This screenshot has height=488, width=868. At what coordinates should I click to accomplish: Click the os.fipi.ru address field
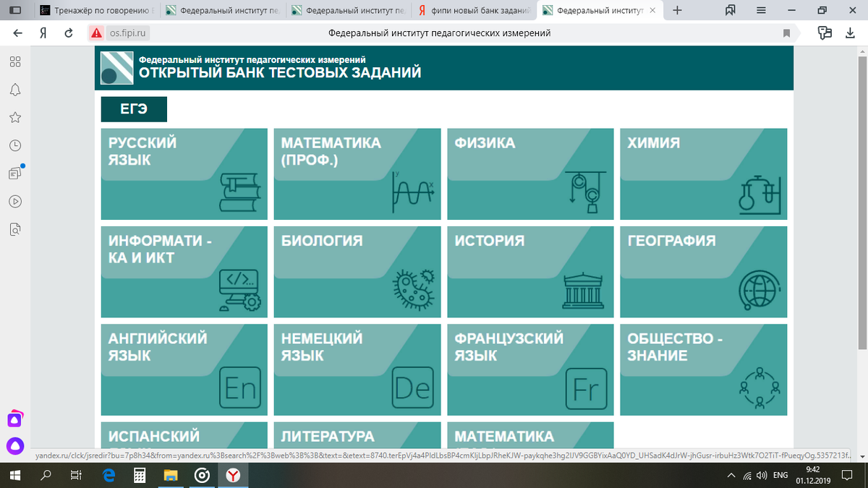(129, 33)
